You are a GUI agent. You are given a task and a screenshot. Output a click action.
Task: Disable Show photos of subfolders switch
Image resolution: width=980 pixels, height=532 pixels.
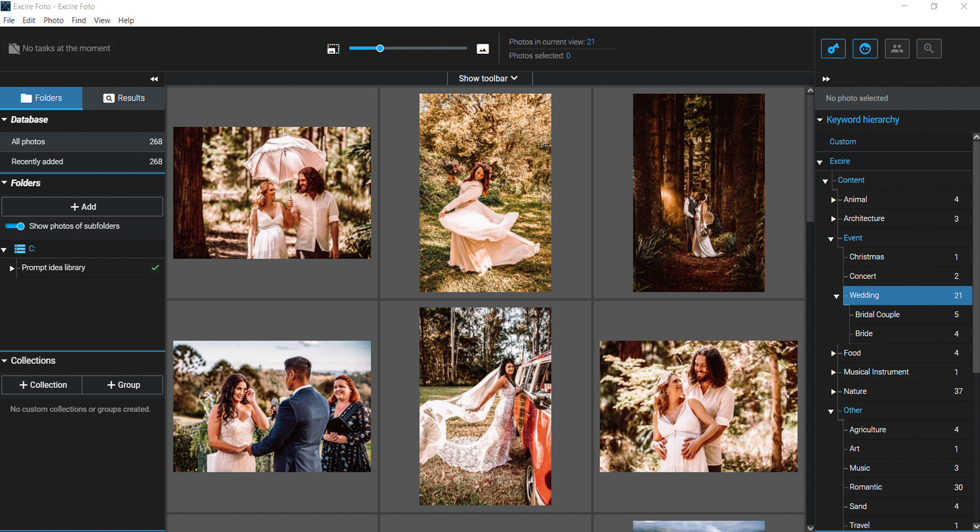[x=15, y=226]
